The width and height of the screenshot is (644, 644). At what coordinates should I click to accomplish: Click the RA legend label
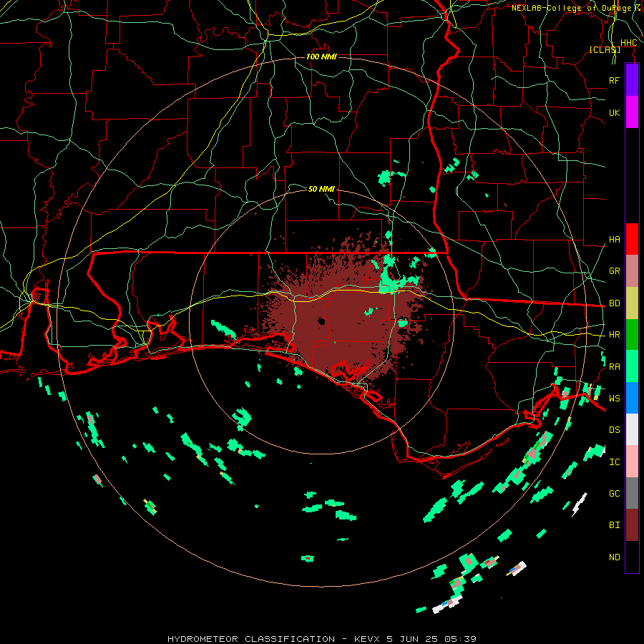click(615, 367)
